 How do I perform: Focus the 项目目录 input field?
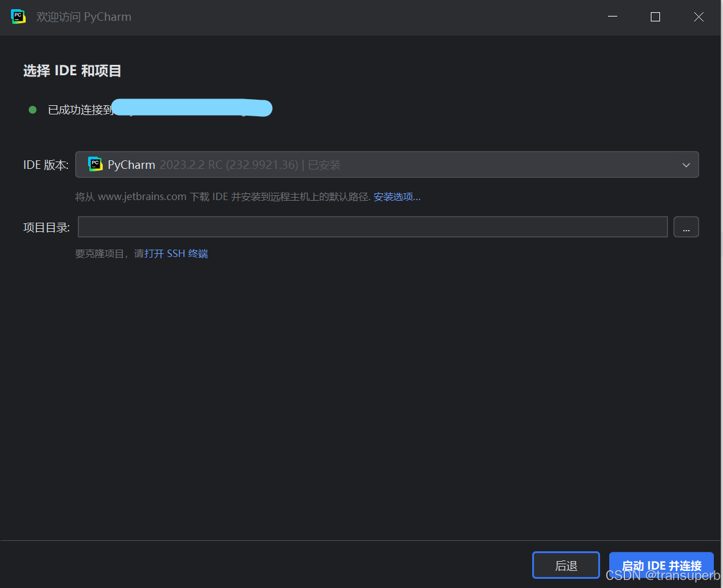[x=373, y=227]
